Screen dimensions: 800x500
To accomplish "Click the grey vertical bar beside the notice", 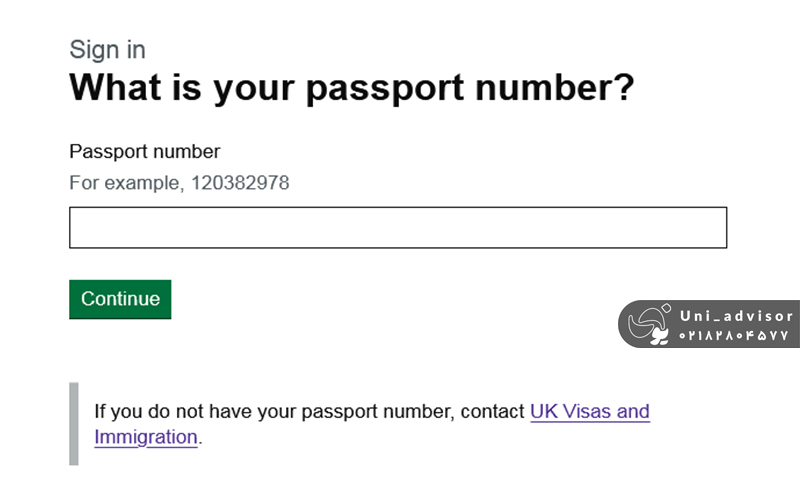I will pos(73,424).
